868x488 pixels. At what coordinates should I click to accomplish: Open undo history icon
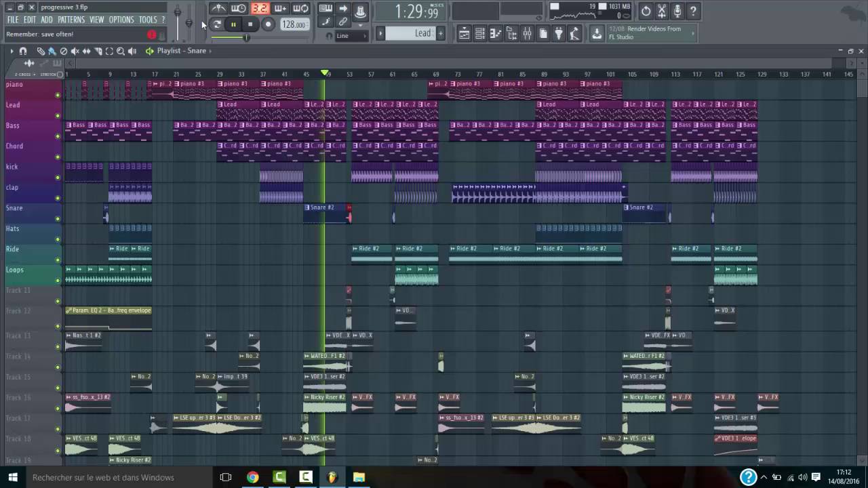click(646, 11)
